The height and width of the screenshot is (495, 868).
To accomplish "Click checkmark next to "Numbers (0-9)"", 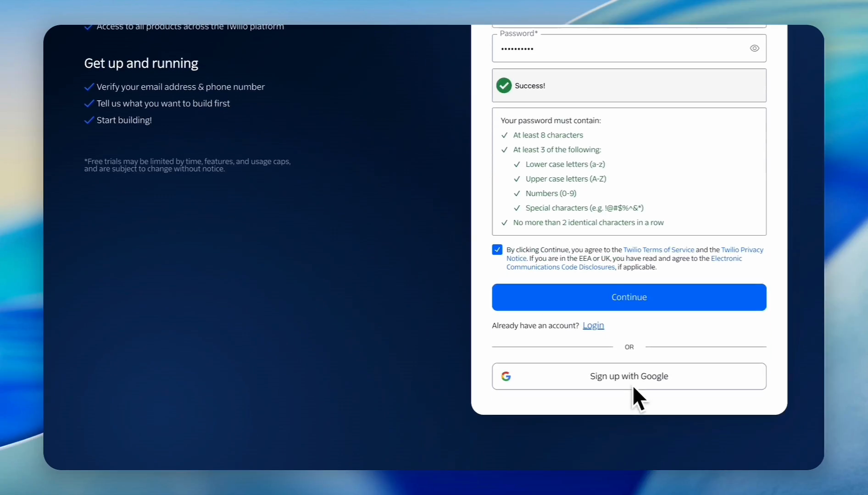I will click(517, 194).
